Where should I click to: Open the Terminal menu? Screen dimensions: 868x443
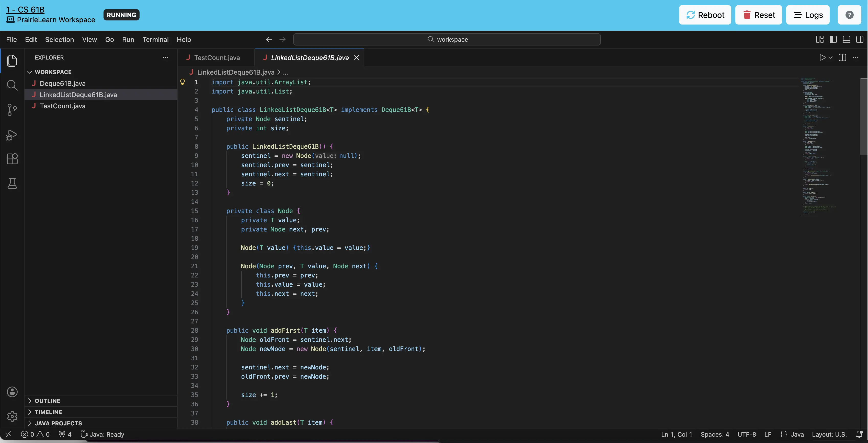[x=155, y=39]
